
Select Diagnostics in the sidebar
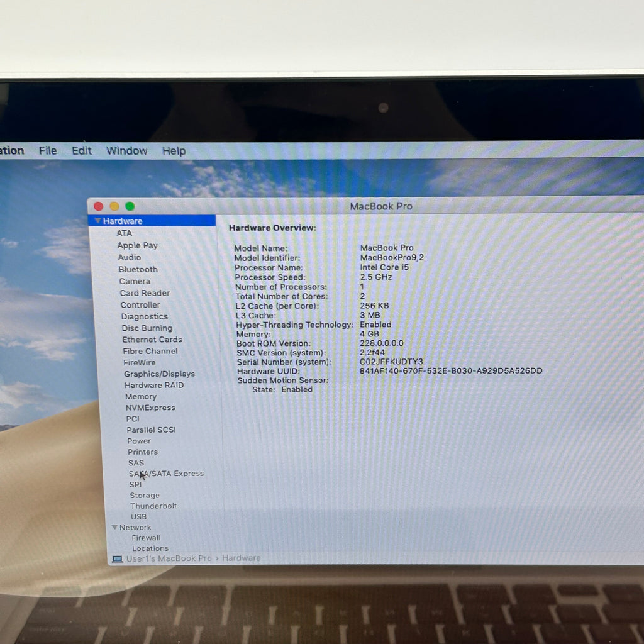144,317
